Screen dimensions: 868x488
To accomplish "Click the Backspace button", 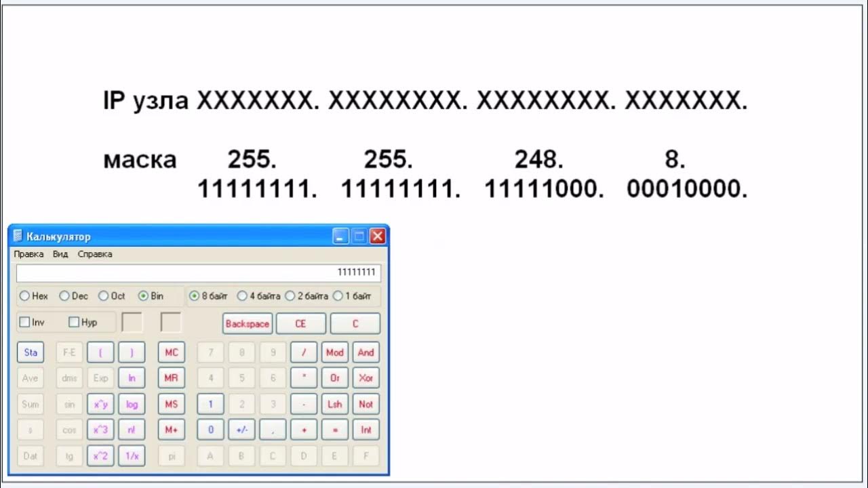I will (248, 324).
